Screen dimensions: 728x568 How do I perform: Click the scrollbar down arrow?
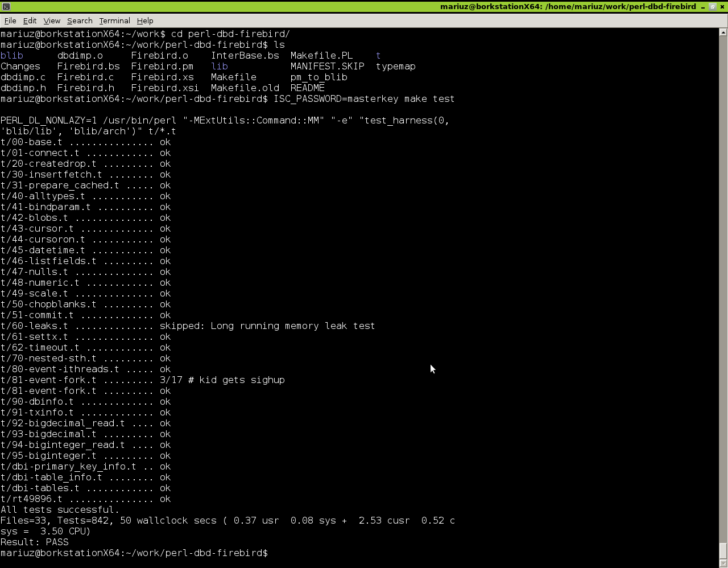click(x=723, y=563)
